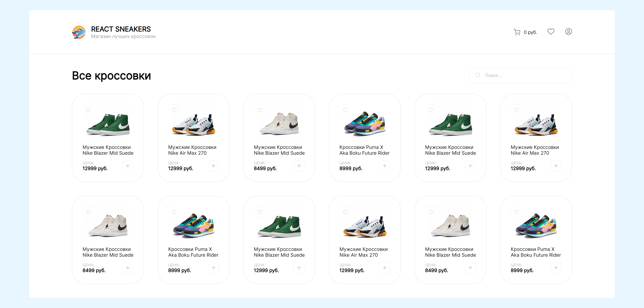Click the REACT SNEAKERS header title
644x308 pixels.
[x=121, y=29]
